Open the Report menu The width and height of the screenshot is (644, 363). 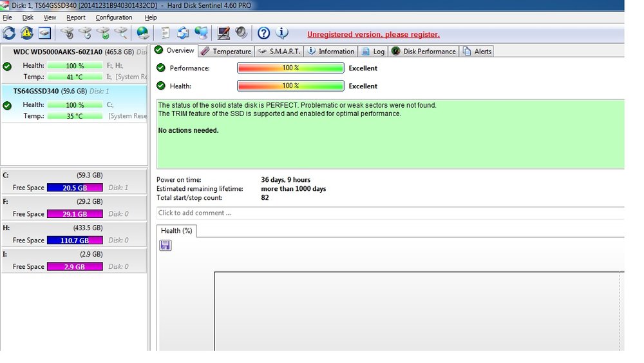pyautogui.click(x=75, y=17)
